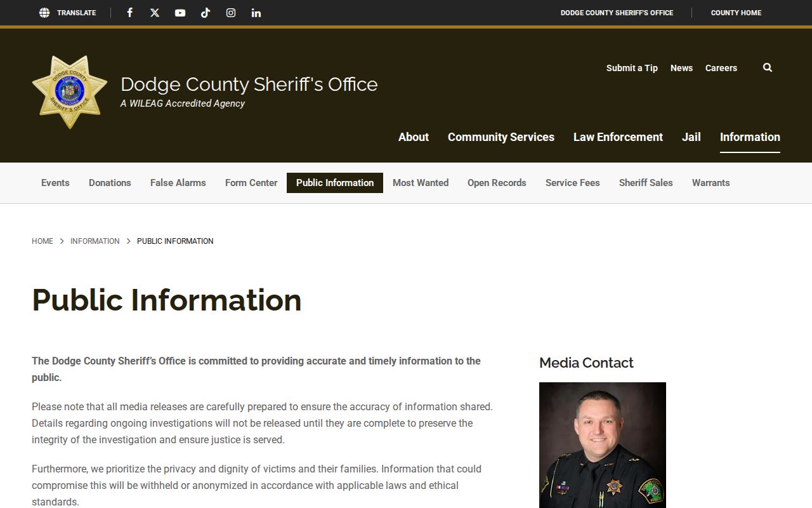This screenshot has height=508, width=812.
Task: Open the Community Services menu
Action: pos(501,137)
